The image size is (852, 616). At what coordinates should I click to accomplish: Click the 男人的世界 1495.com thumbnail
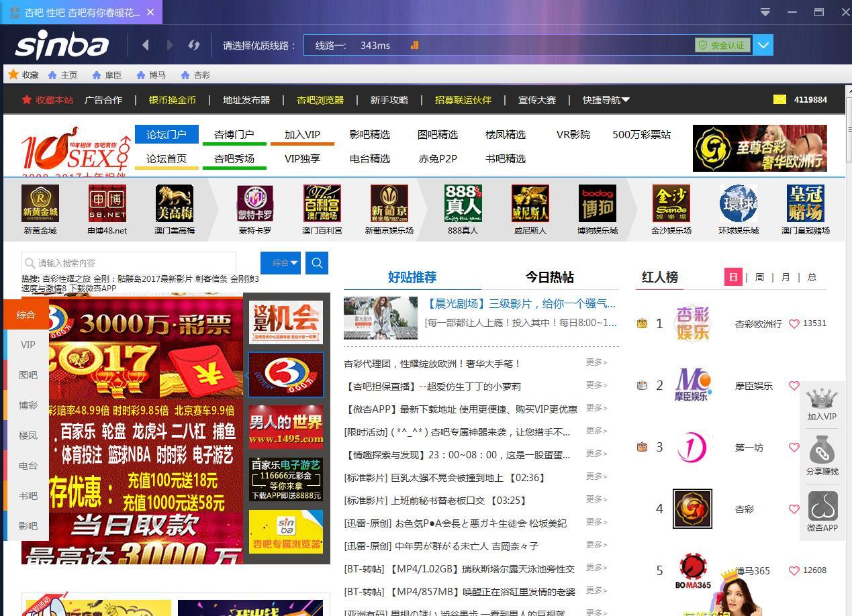(x=286, y=427)
